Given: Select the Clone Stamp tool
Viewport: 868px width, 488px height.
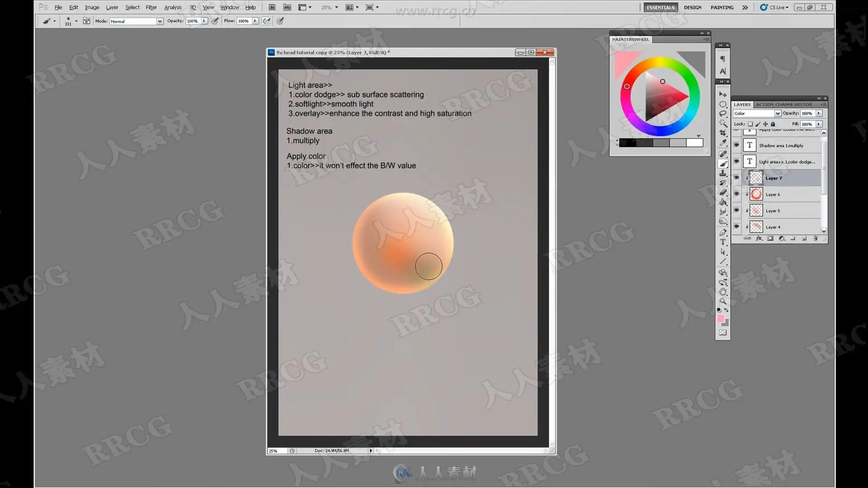Looking at the screenshot, I should tap(723, 174).
